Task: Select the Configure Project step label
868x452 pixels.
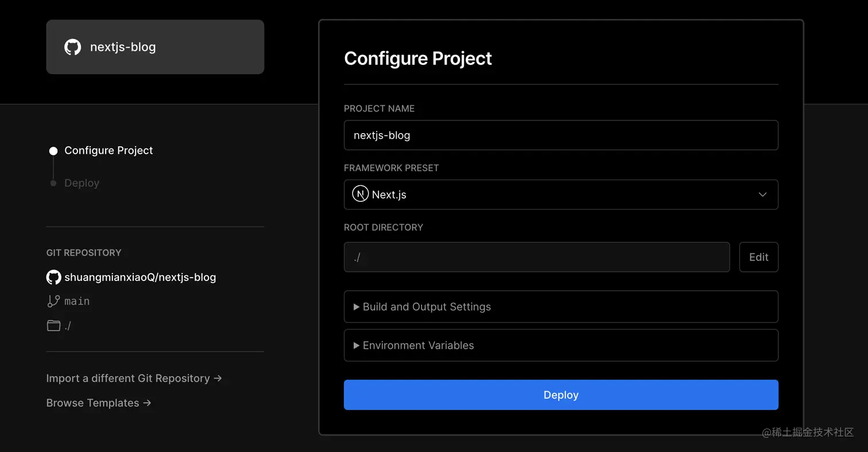Action: (x=108, y=150)
